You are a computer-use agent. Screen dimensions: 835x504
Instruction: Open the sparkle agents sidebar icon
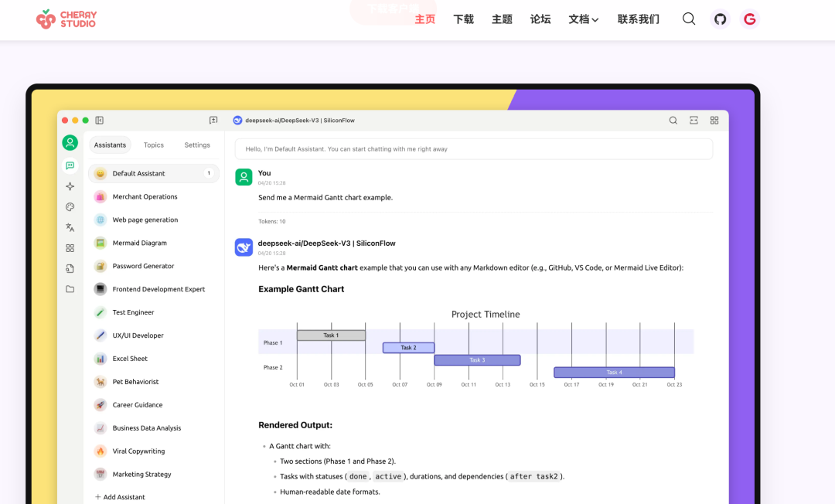(x=70, y=186)
